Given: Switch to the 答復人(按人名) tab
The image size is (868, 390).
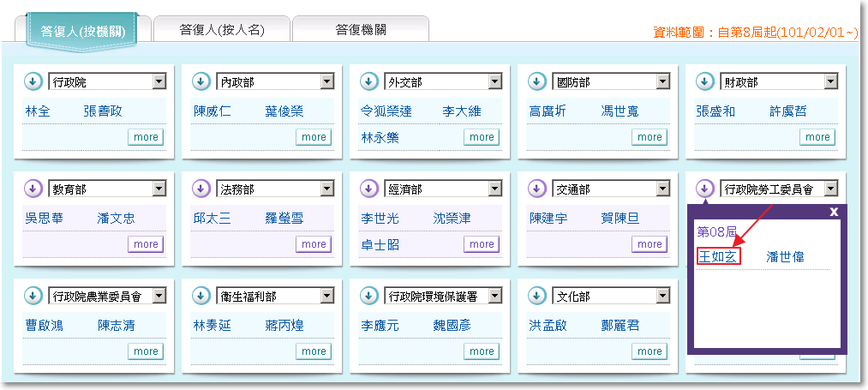Looking at the screenshot, I should [222, 29].
